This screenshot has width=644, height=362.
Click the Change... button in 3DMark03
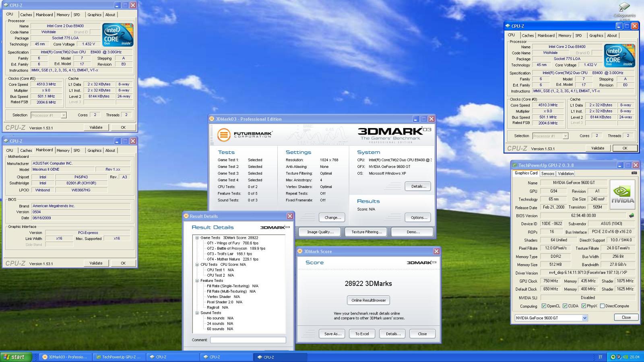coord(332,217)
